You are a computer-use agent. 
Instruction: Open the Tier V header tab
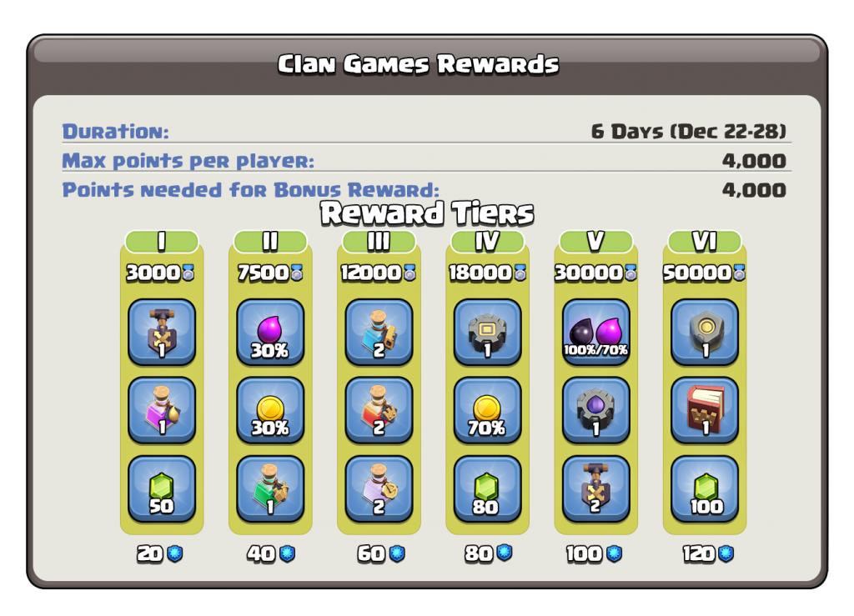pos(595,241)
